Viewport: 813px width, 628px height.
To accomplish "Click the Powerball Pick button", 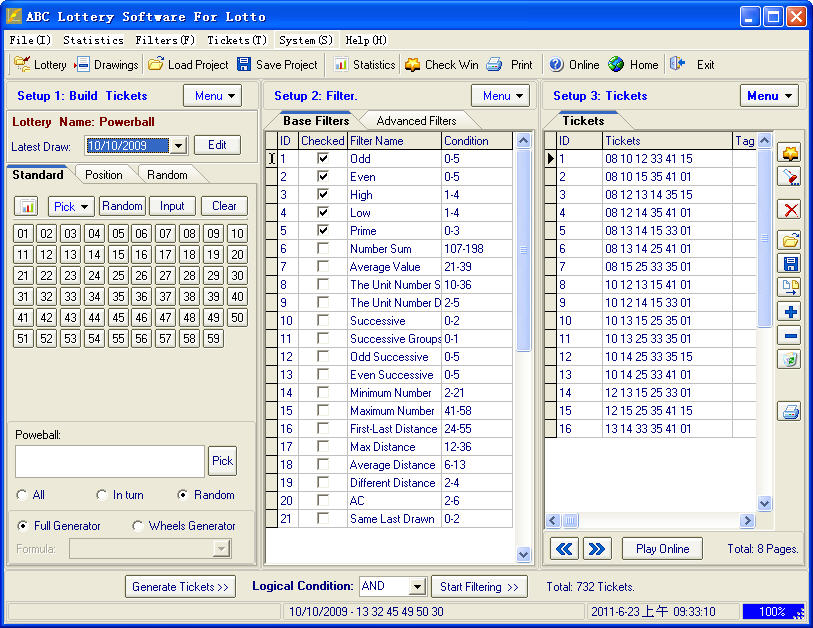I will tap(222, 460).
